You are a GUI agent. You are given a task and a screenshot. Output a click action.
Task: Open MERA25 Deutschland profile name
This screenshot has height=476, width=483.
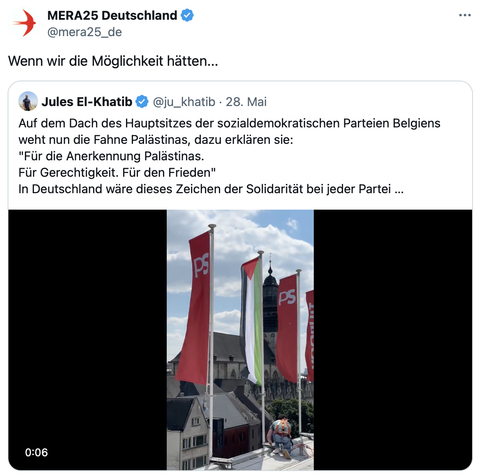coord(112,15)
